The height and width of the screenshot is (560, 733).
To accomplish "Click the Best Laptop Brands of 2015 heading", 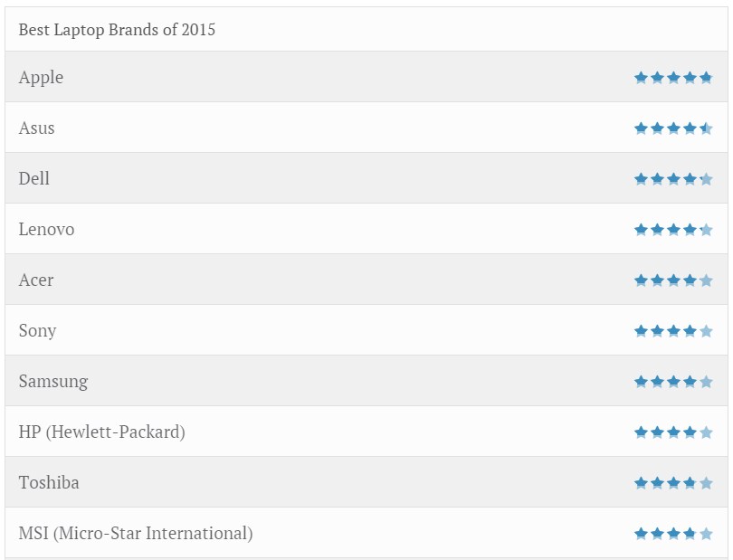I will 117,30.
